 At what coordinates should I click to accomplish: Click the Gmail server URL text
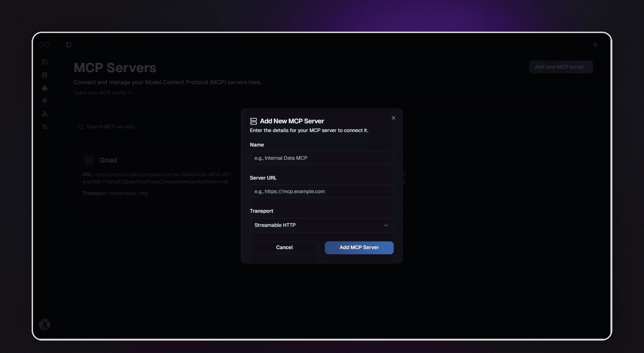[156, 178]
